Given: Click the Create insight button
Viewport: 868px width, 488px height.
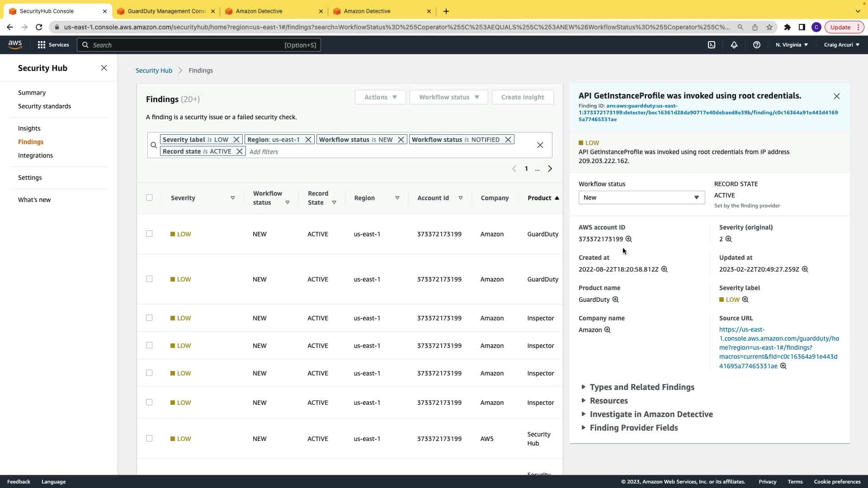Looking at the screenshot, I should coord(522,97).
